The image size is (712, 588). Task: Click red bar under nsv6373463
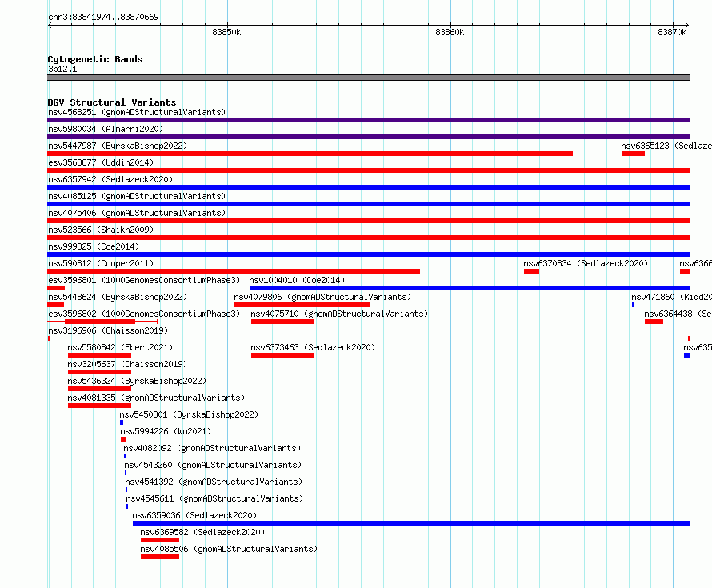[282, 355]
